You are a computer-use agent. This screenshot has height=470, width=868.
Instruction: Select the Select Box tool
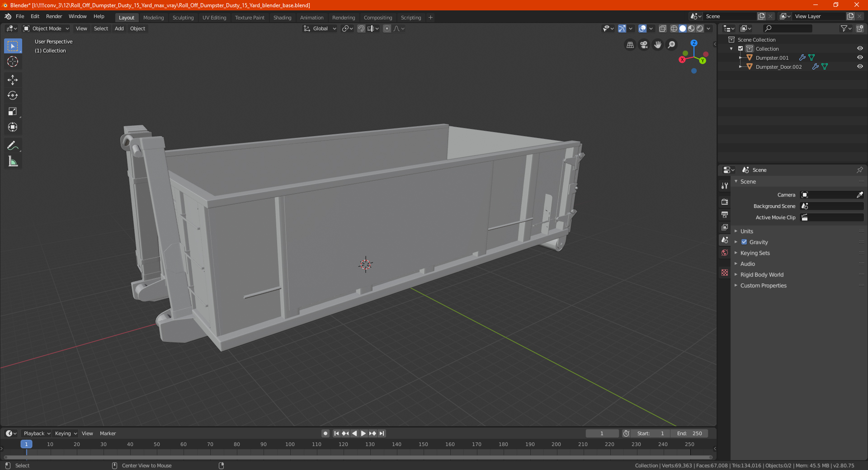[13, 46]
